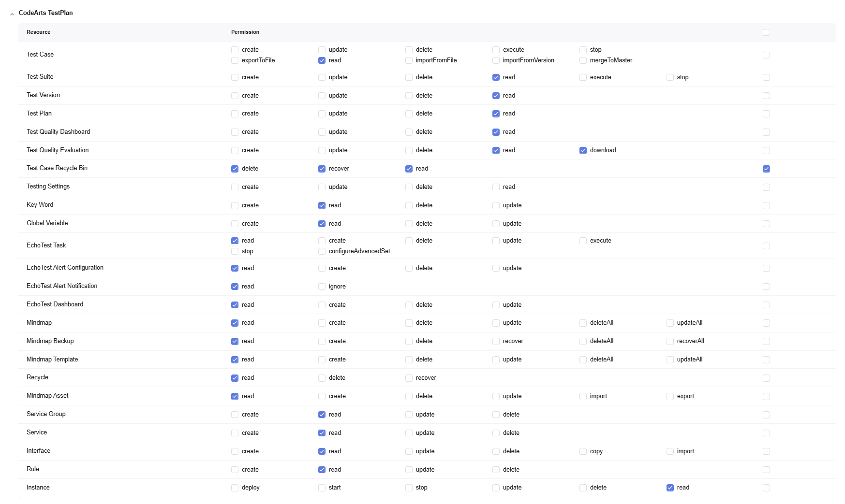The width and height of the screenshot is (845, 504).
Task: Click the CodeArts TestPlan section title
Action: tap(46, 13)
